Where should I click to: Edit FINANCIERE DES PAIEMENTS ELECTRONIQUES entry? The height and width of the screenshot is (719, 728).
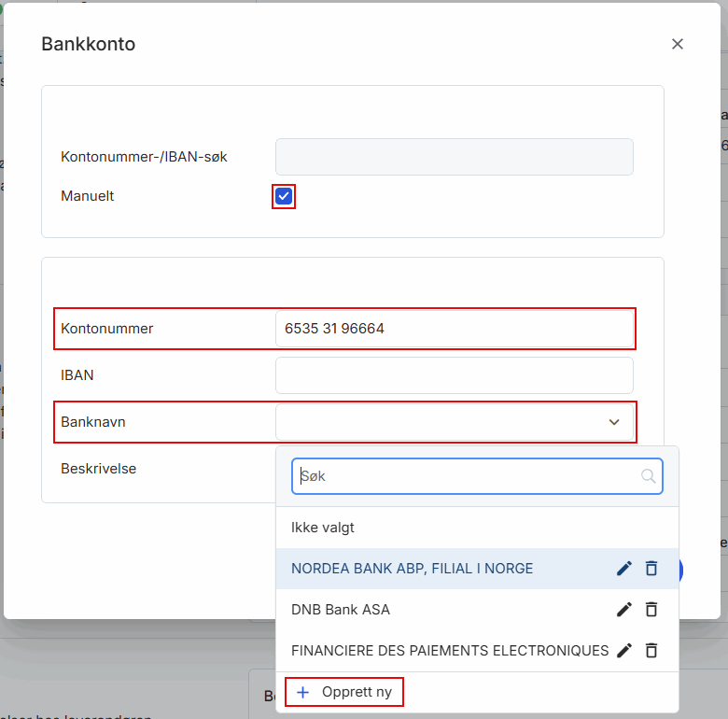click(x=624, y=650)
